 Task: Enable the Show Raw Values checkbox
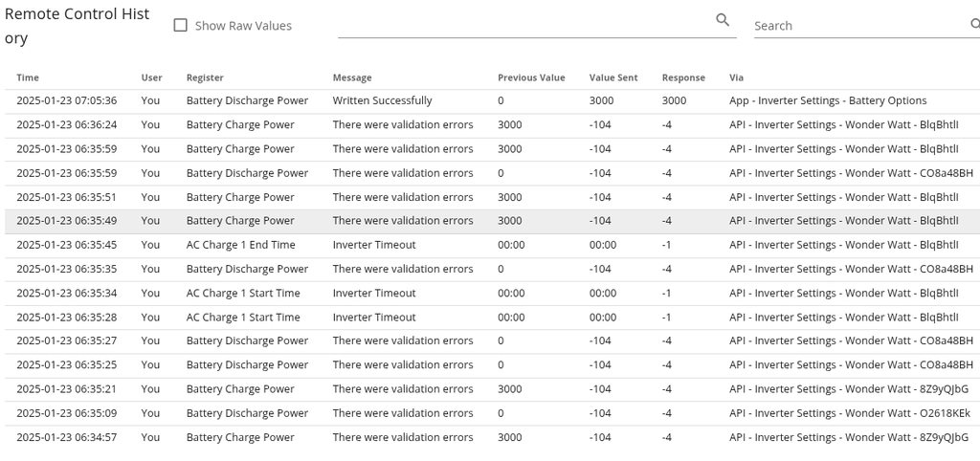point(180,26)
